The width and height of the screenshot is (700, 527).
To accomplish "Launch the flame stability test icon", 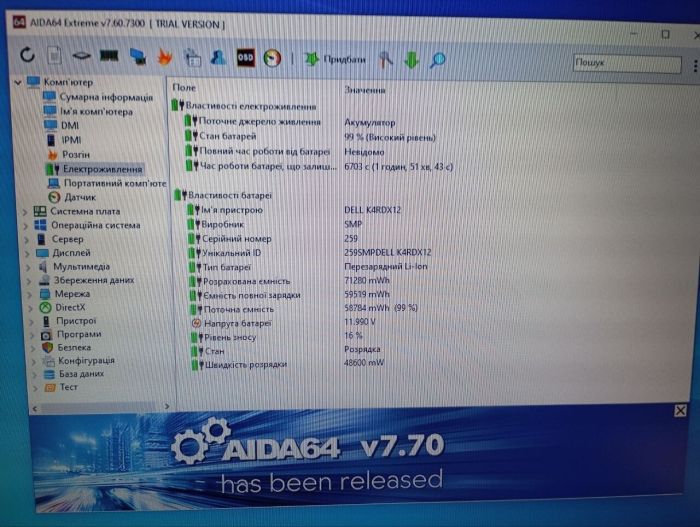I will [x=166, y=57].
